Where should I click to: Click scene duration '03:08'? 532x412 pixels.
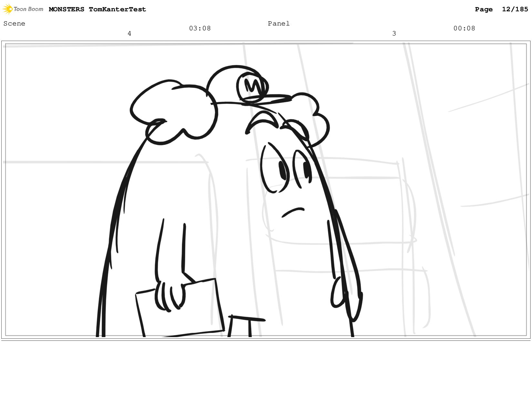point(200,28)
